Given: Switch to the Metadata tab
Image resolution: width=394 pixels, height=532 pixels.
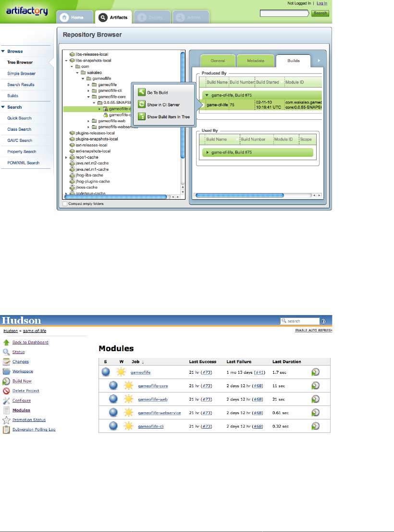Looking at the screenshot, I should tap(256, 61).
